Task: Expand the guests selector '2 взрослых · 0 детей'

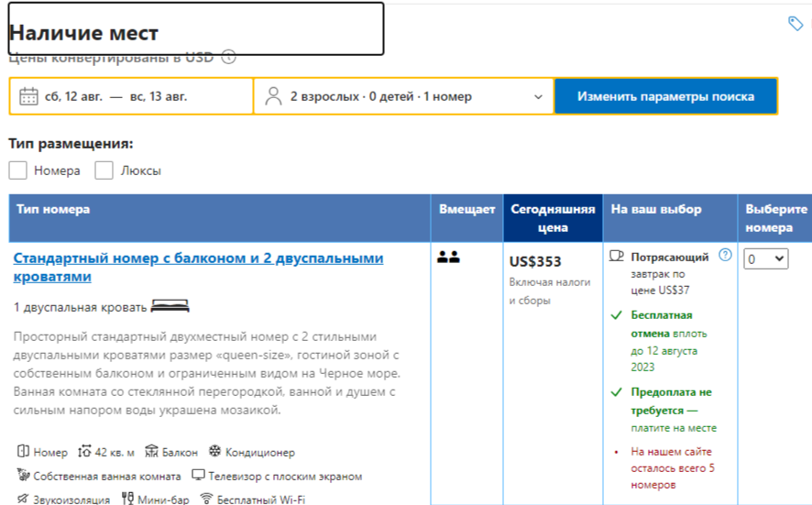Action: point(404,96)
